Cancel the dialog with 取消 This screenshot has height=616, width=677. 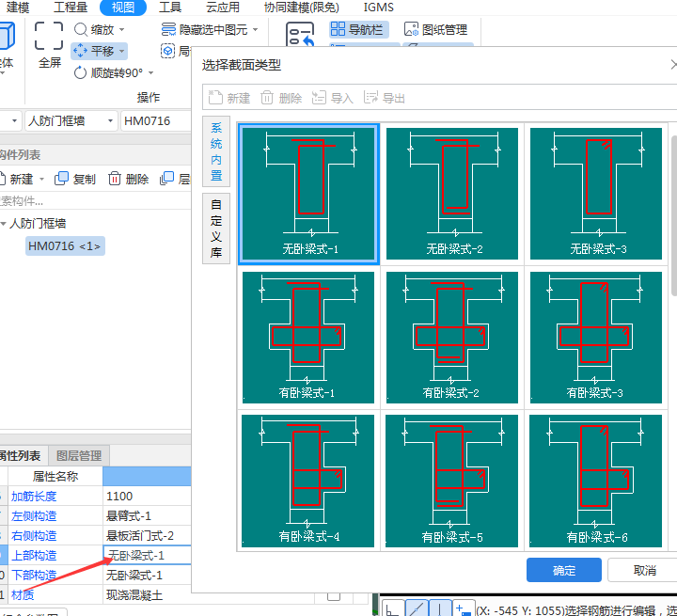point(643,570)
